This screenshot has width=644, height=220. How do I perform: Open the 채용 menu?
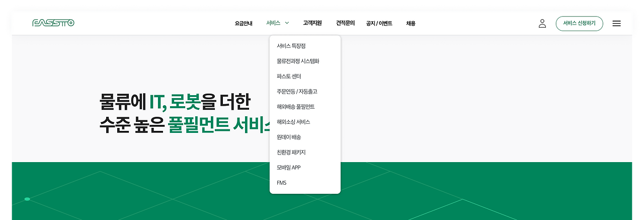411,23
